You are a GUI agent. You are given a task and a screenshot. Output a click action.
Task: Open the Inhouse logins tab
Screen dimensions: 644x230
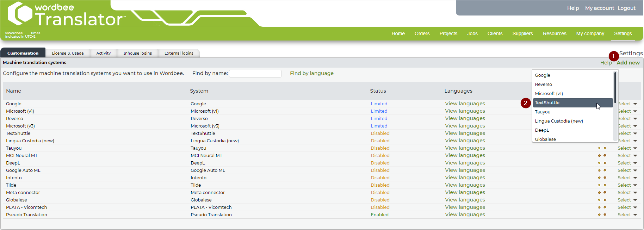(x=137, y=53)
